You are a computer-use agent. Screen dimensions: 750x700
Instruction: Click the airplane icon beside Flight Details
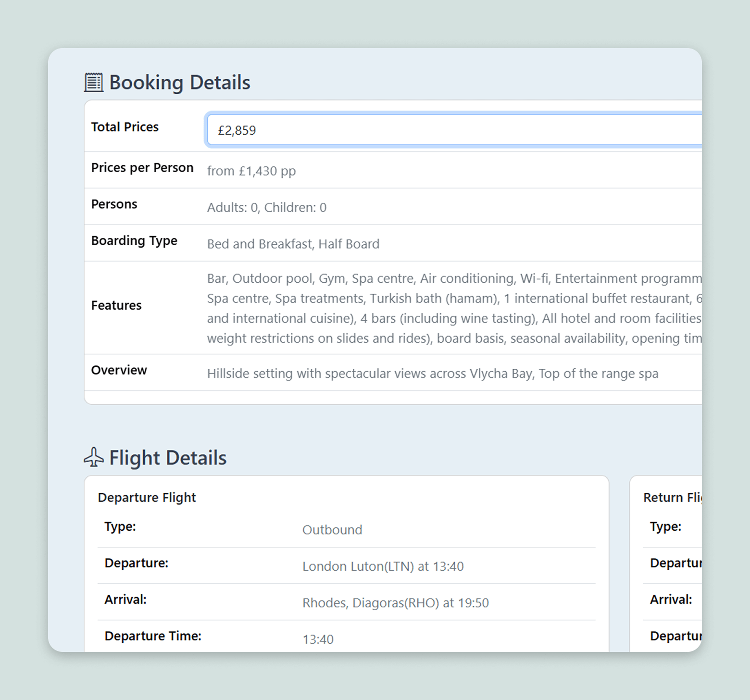[93, 457]
